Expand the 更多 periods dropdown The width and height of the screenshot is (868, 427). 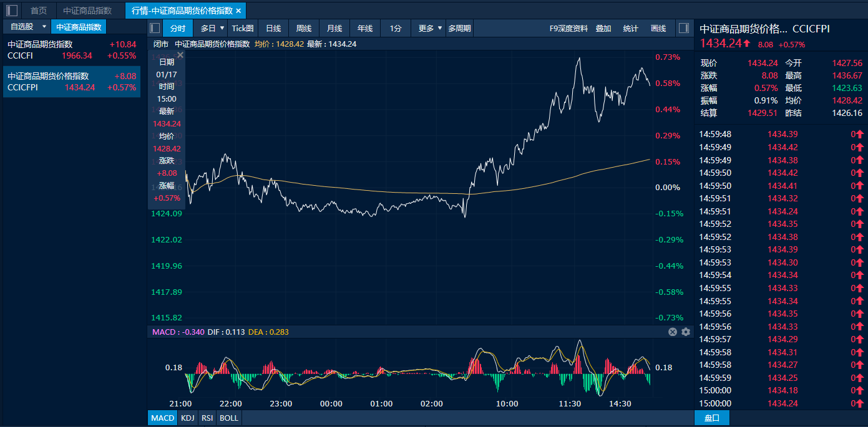(430, 28)
